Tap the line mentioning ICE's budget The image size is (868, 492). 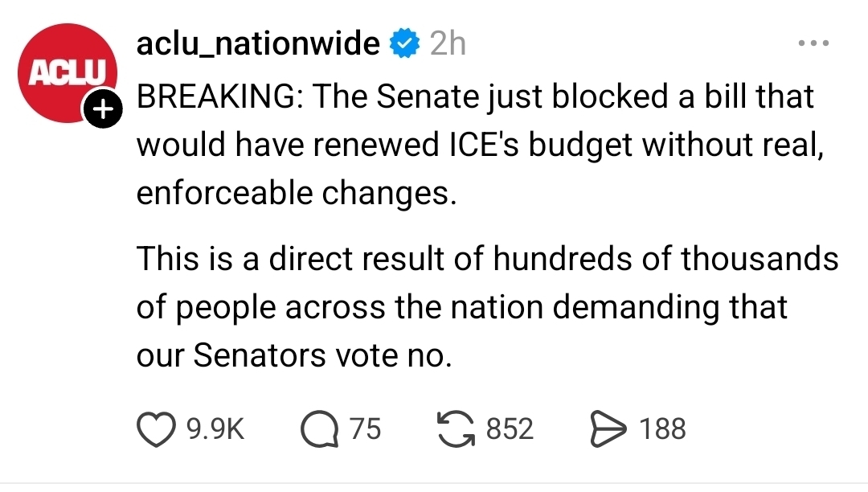click(x=480, y=146)
